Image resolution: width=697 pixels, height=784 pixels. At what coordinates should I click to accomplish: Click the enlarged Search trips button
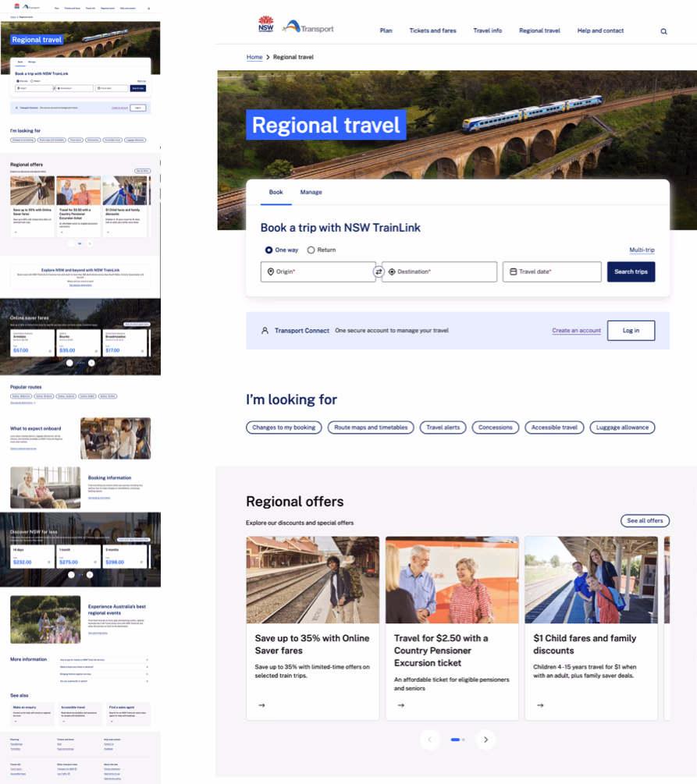pos(631,271)
